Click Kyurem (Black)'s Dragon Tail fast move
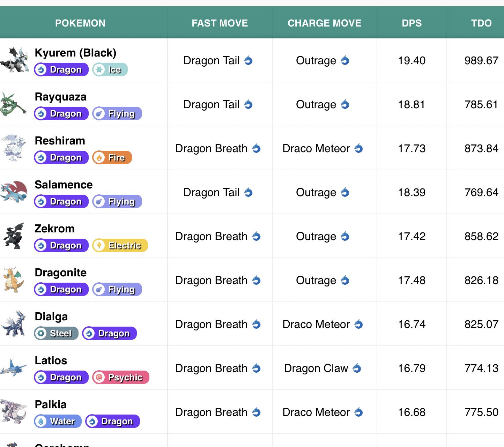 coord(218,60)
